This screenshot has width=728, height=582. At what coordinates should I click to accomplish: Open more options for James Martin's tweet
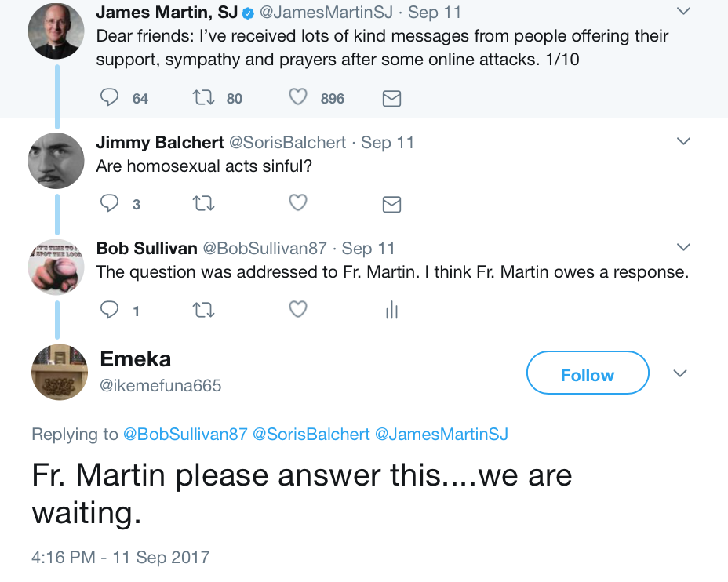(683, 11)
